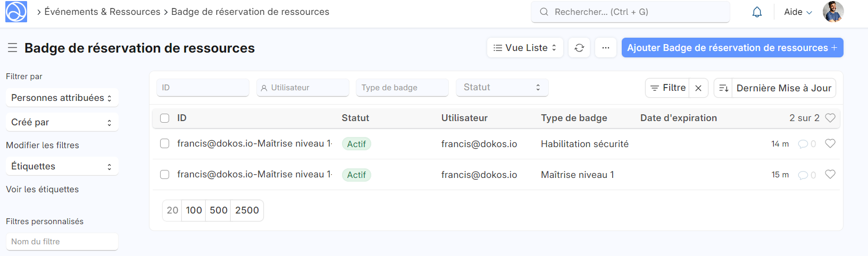Click the 2 sur 2 count
Viewport: 868px width, 256px height.
pyautogui.click(x=804, y=118)
